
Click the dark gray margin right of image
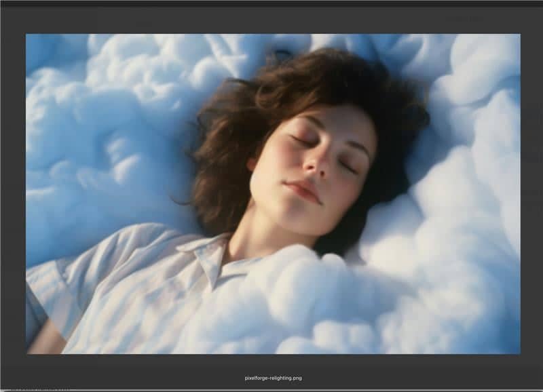[531, 197]
